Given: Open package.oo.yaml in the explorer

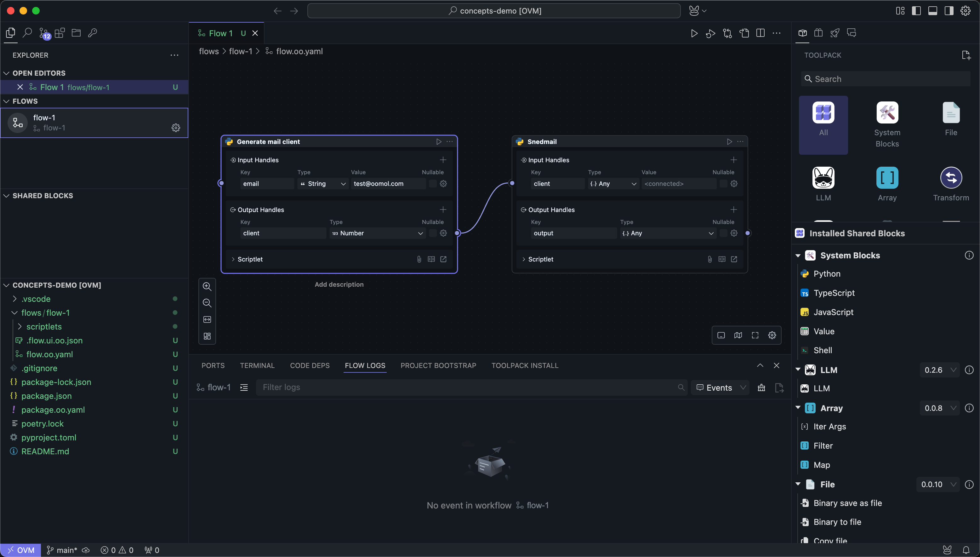Looking at the screenshot, I should click(53, 410).
